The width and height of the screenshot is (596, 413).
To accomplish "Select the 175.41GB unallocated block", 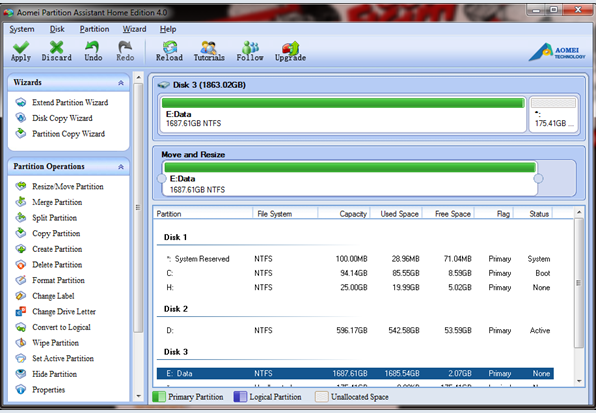I will (553, 114).
